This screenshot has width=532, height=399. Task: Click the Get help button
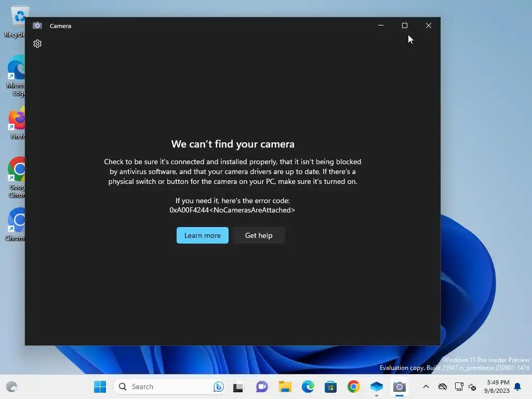259,235
